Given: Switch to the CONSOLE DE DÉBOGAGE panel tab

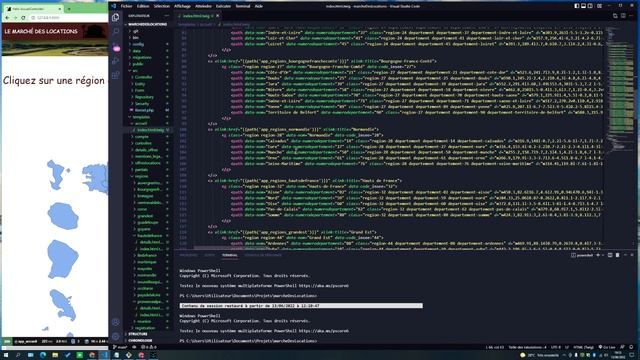Looking at the screenshot, I should click(x=263, y=255).
